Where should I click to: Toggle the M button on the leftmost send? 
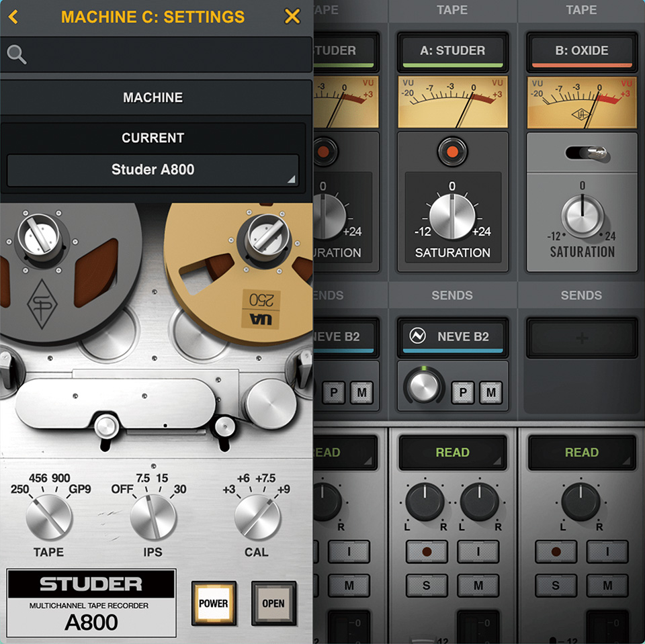[x=361, y=392]
